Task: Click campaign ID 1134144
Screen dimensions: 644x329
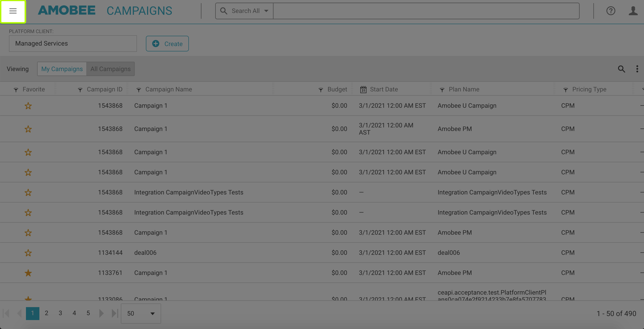Action: pos(110,253)
